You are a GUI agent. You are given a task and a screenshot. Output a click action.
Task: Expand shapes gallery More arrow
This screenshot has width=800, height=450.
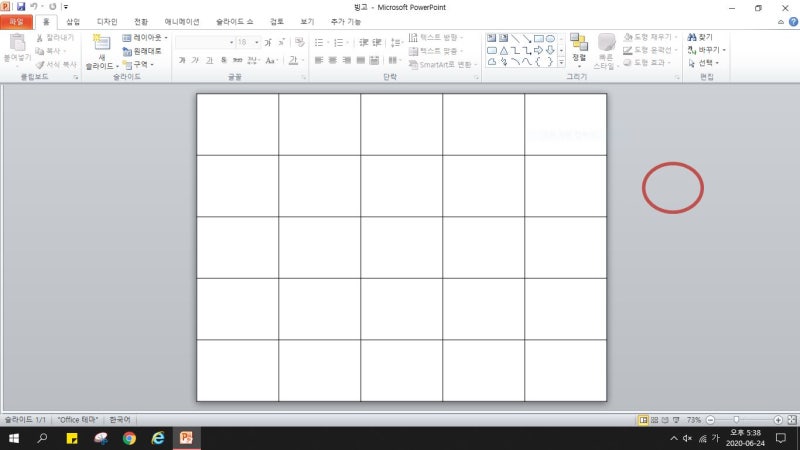pyautogui.click(x=561, y=62)
